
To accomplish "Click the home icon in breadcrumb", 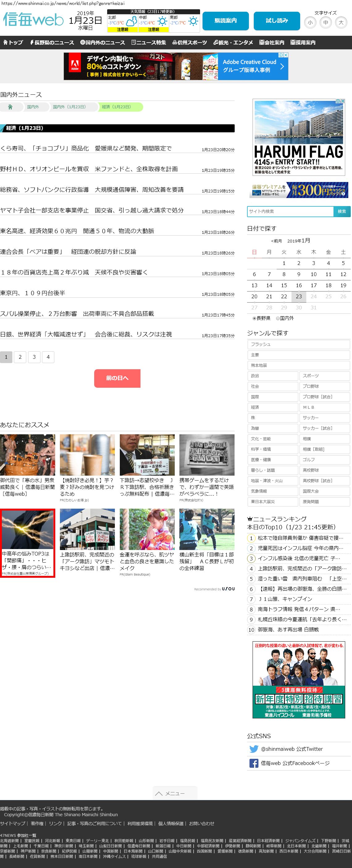I will tap(10, 107).
